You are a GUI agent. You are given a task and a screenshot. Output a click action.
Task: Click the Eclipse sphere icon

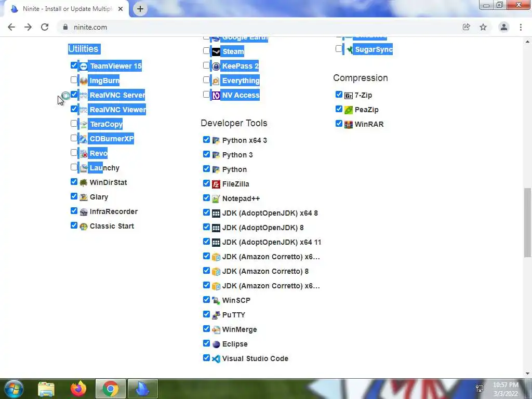click(216, 344)
